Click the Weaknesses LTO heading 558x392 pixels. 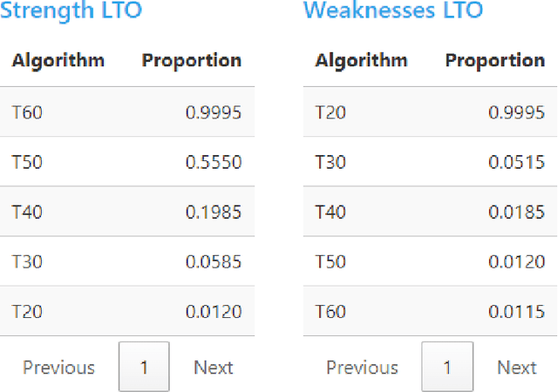(x=393, y=11)
